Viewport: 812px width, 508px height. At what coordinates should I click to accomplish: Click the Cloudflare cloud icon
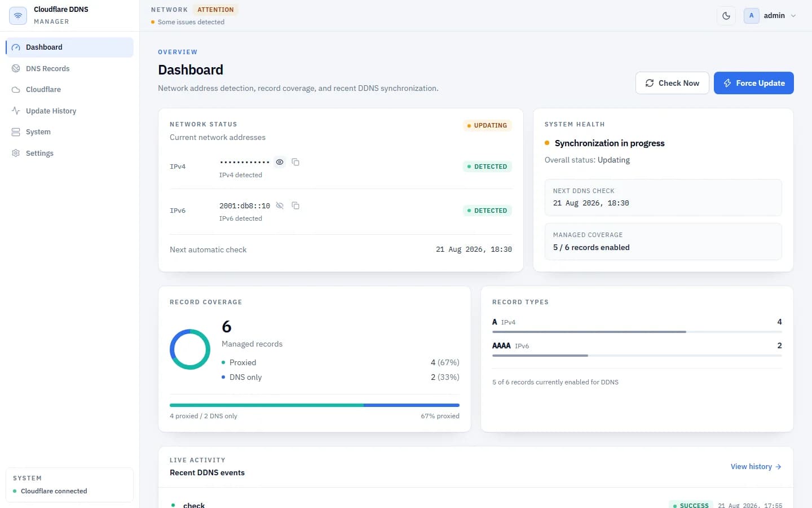pyautogui.click(x=16, y=89)
